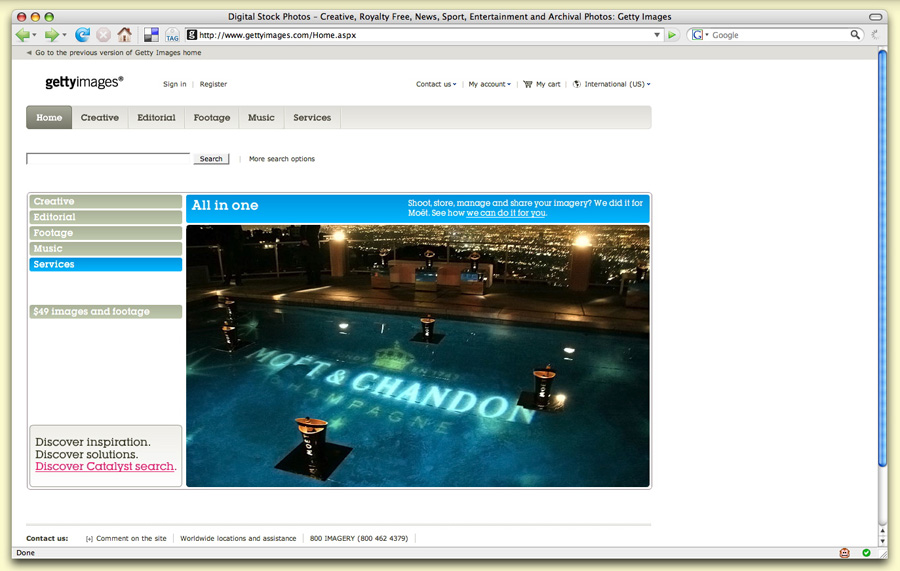Click the green checkmark status bar icon
Viewport: 900px width, 571px height.
(x=866, y=552)
